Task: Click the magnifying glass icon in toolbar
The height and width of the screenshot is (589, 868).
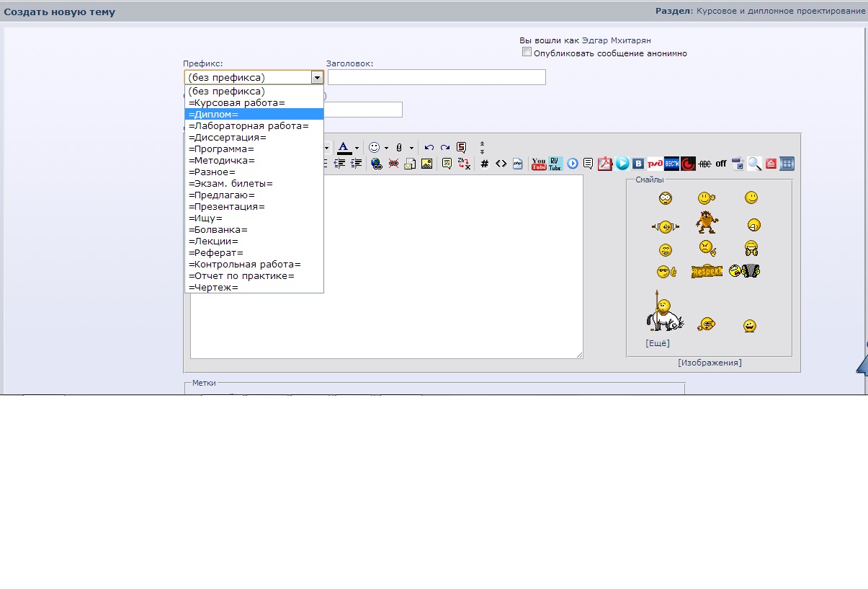Action: pos(754,164)
